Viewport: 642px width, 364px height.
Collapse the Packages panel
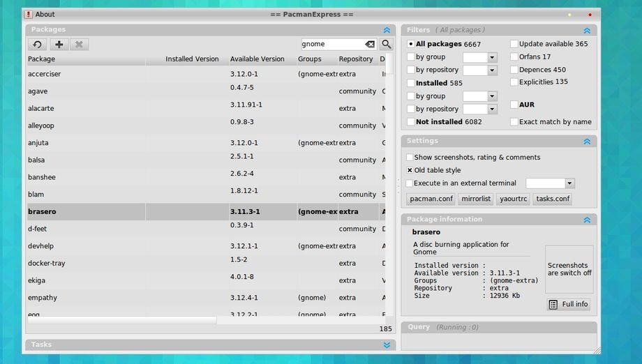pyautogui.click(x=387, y=30)
